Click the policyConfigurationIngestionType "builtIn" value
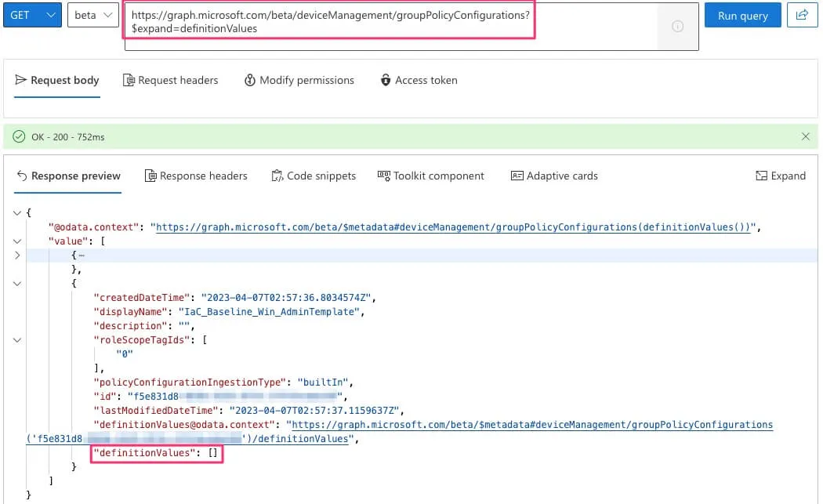The width and height of the screenshot is (823, 504). [x=323, y=383]
